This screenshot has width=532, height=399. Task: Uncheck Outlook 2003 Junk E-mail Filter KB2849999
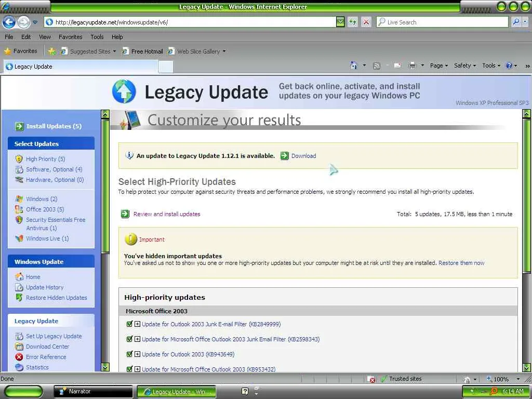pyautogui.click(x=129, y=324)
